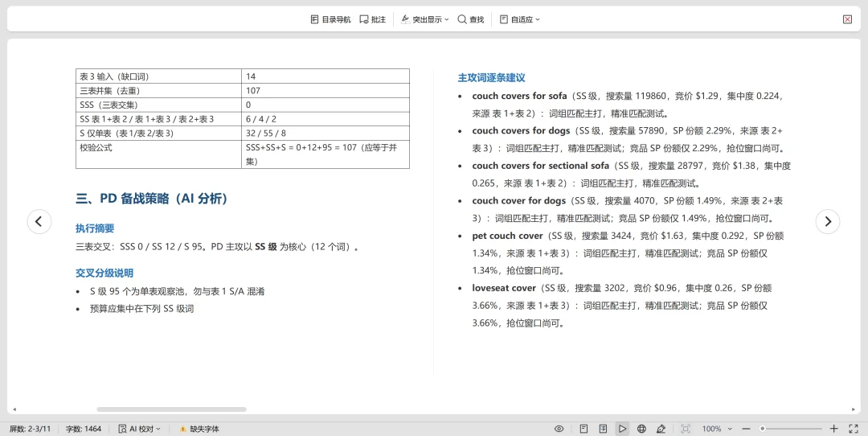This screenshot has width=868, height=436.
Task: Click the horizontal scrollbar thumb
Action: (x=172, y=409)
